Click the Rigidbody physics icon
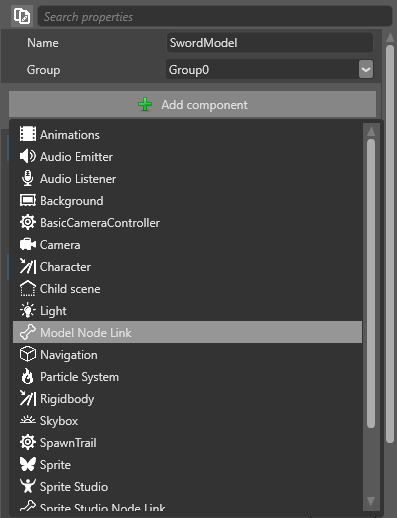 [x=28, y=398]
